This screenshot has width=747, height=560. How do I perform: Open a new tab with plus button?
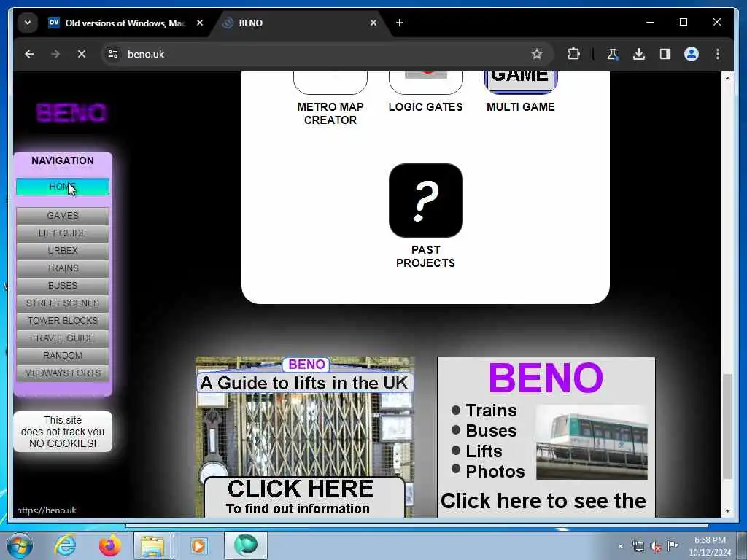(400, 23)
